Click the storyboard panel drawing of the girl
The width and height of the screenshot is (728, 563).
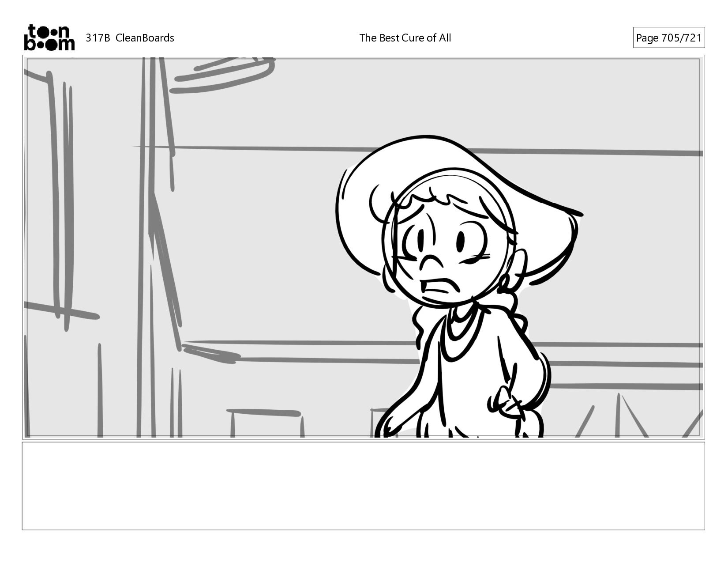pyautogui.click(x=363, y=247)
